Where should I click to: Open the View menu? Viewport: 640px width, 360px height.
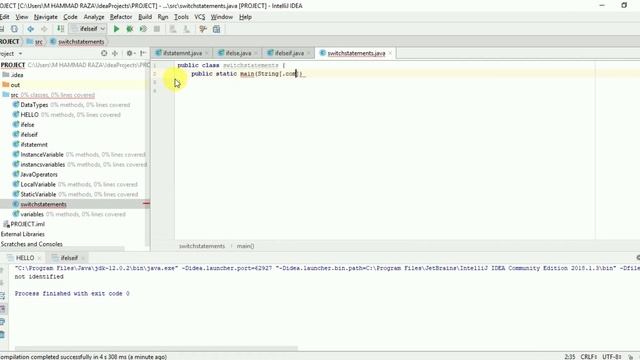coord(22,17)
